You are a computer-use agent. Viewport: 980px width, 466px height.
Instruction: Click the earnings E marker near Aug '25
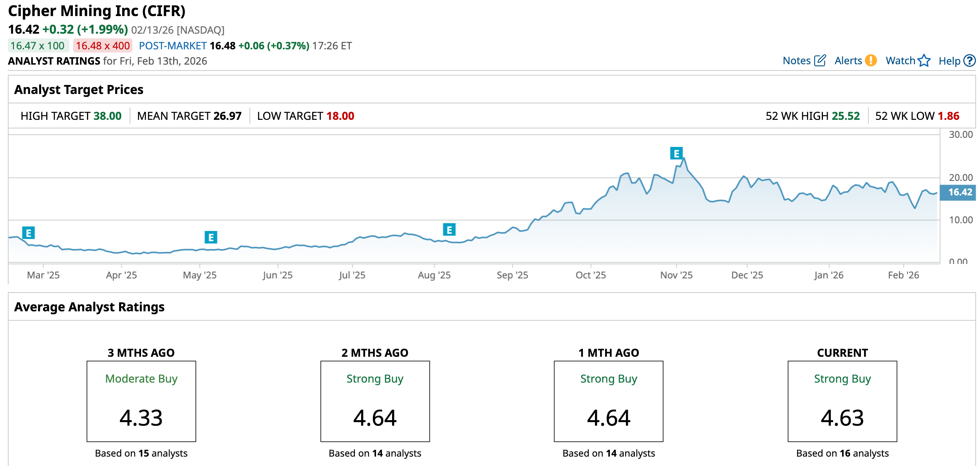tap(449, 229)
